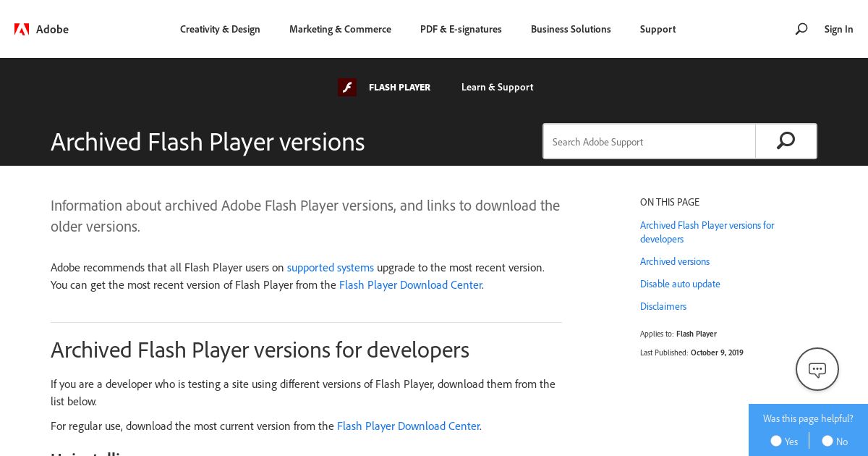Click the Applies to: Flash Player text
This screenshot has height=456, width=868.
tap(678, 334)
